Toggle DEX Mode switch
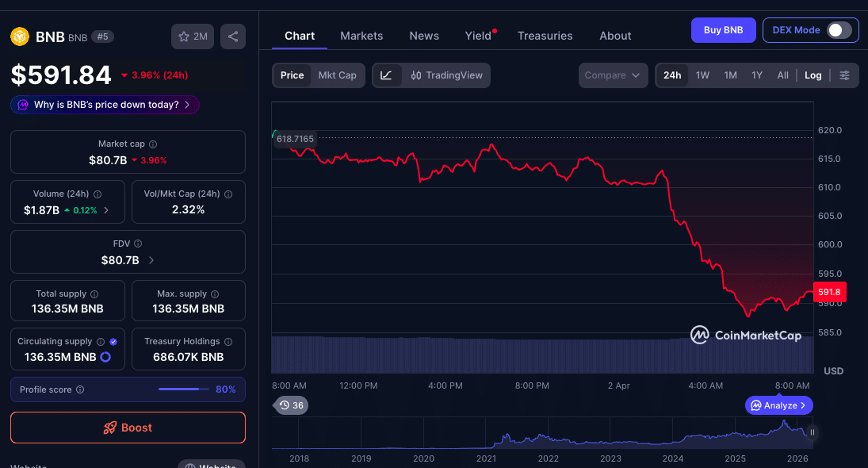Screen dimensions: 868x468 tap(839, 30)
